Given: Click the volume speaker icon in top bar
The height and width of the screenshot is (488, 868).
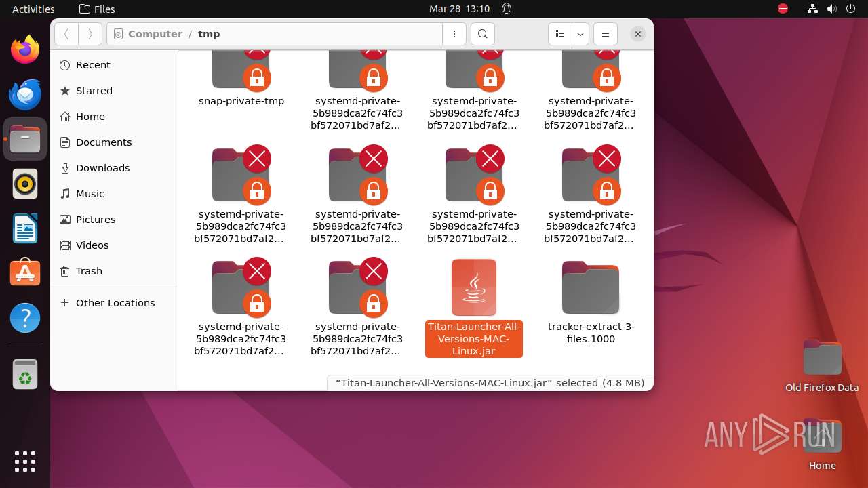Looking at the screenshot, I should 832,9.
